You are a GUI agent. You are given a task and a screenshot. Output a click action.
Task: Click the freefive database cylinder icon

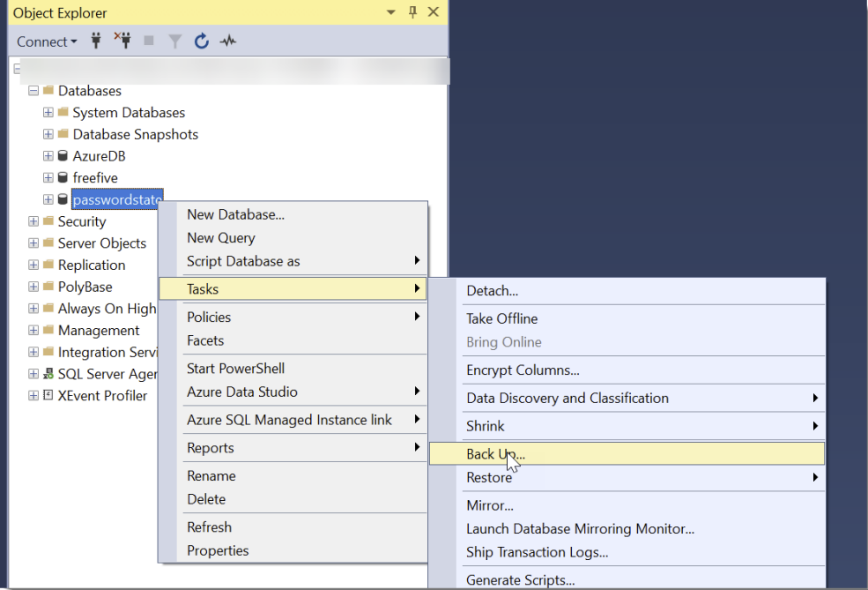pyautogui.click(x=63, y=177)
